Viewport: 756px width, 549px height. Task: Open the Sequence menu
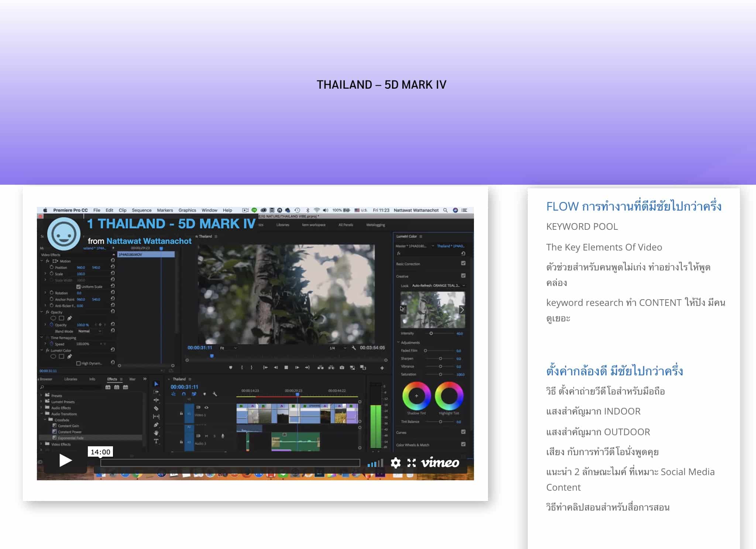pyautogui.click(x=141, y=210)
